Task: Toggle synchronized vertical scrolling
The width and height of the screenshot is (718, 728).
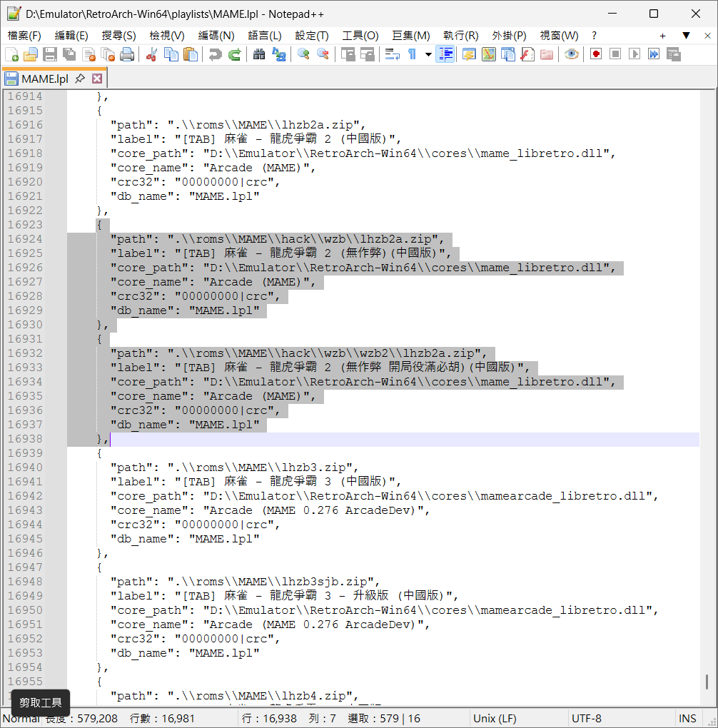Action: (x=348, y=54)
